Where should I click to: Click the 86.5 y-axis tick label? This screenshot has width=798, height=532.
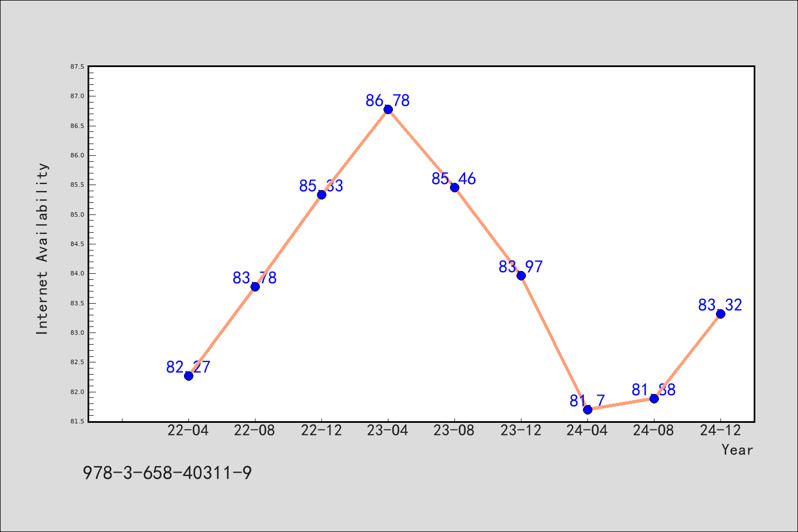(x=78, y=126)
